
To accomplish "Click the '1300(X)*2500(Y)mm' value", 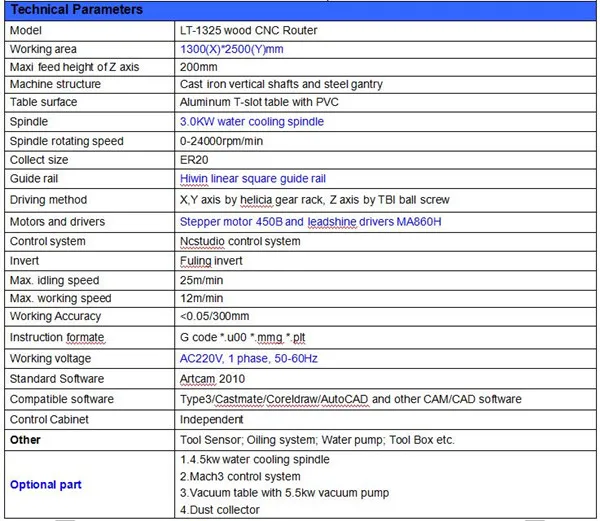I will (232, 49).
